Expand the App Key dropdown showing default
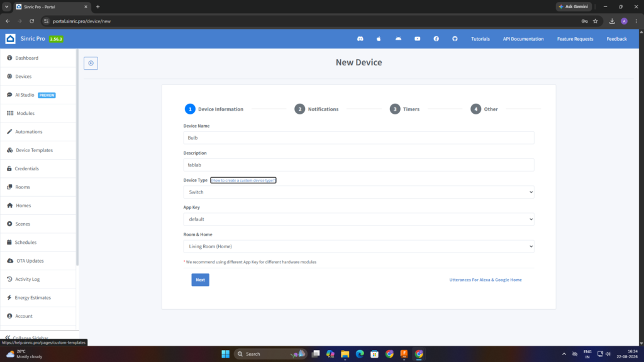Screen dimensions: 644x362 (358, 219)
